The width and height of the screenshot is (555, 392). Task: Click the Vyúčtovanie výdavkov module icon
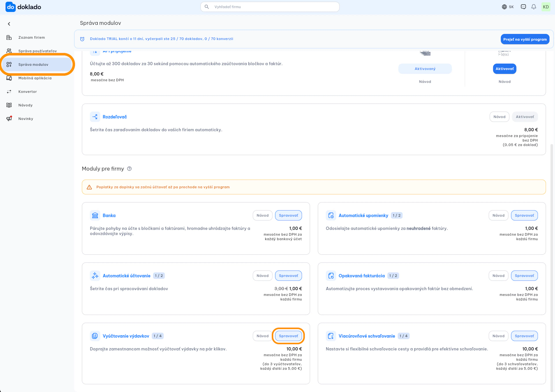[95, 336]
